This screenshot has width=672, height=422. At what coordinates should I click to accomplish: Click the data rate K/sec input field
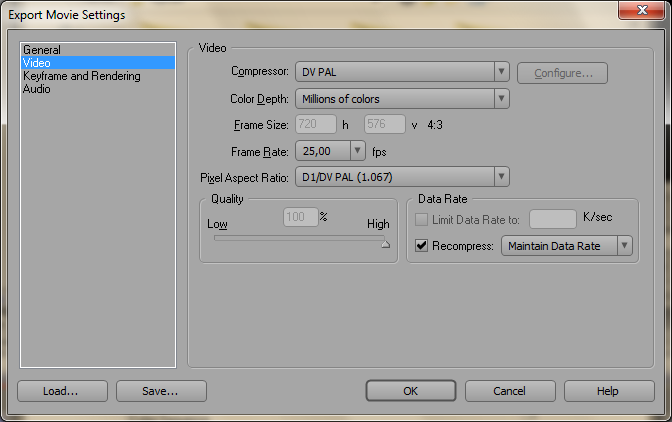click(x=552, y=219)
